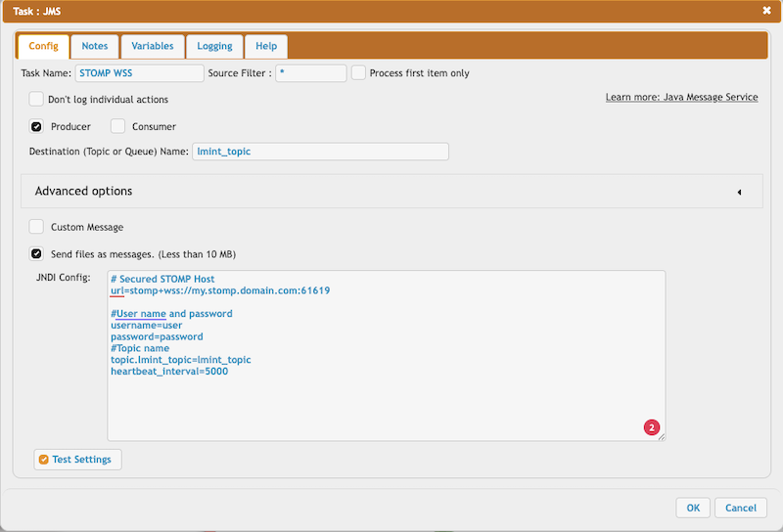Click the '# Secured STOMP Host' comment
Viewport: 783px width, 532px height.
coord(162,279)
